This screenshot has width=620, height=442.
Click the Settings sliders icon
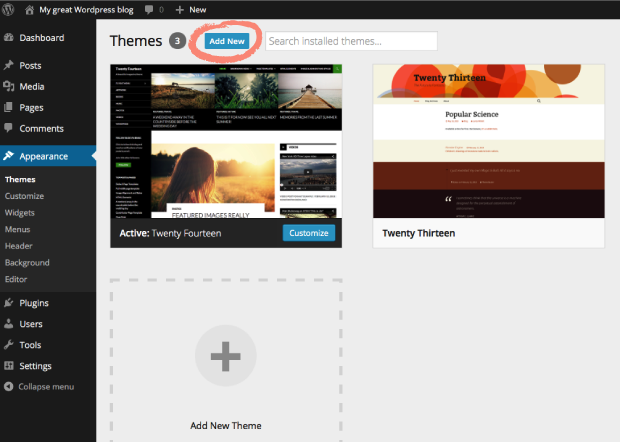pos(8,366)
